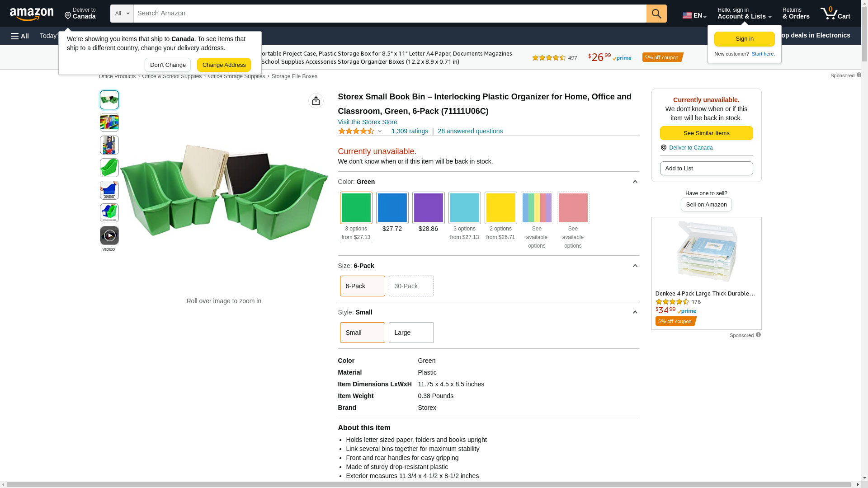Open the All hamburger menu
This screenshot has height=488, width=868.
(x=20, y=36)
